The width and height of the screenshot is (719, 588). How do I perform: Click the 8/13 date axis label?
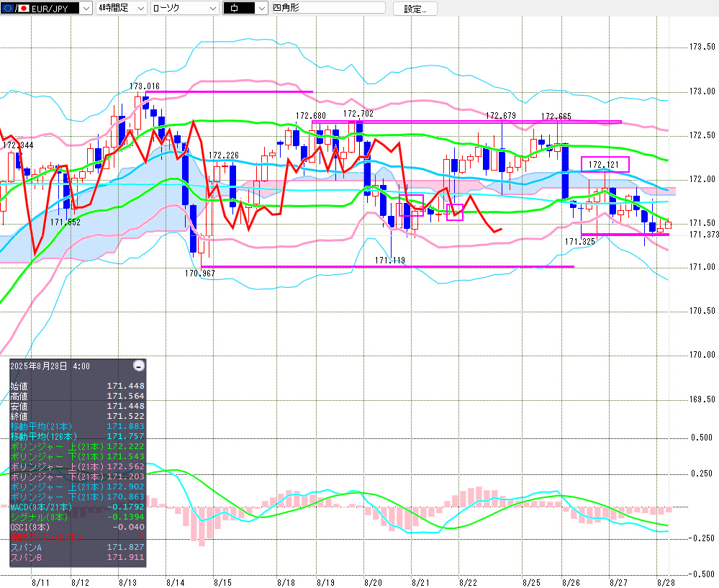click(x=127, y=582)
